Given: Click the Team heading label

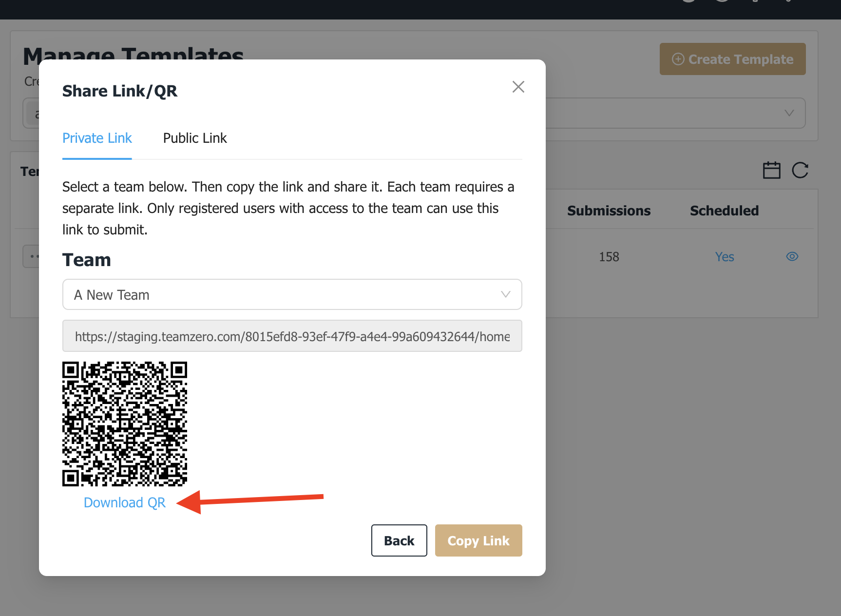Looking at the screenshot, I should (x=87, y=260).
